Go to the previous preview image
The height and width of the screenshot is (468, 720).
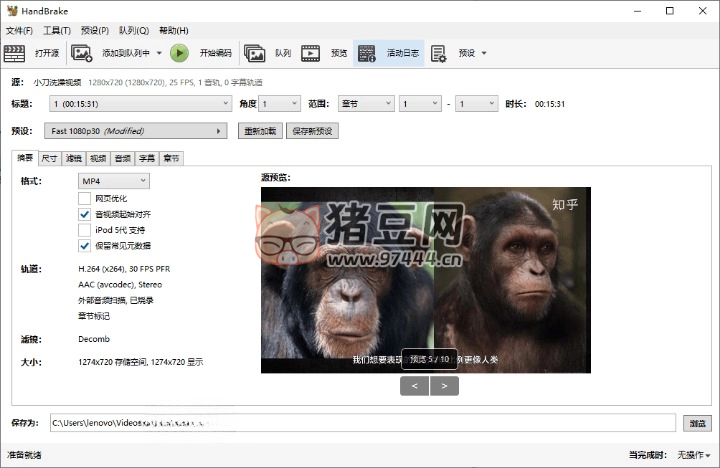414,386
